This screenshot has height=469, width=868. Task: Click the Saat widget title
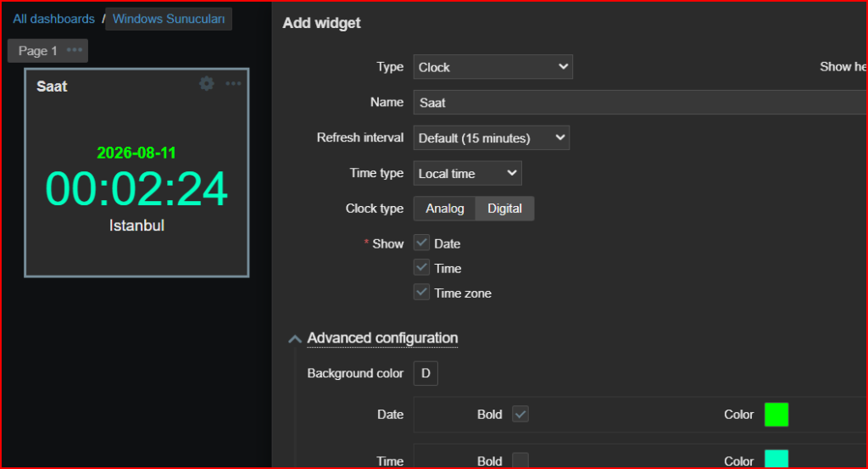(52, 87)
